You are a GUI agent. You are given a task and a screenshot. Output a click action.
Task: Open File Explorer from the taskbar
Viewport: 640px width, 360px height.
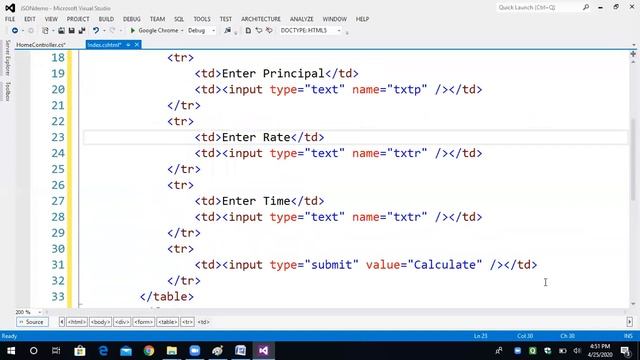[172, 351]
